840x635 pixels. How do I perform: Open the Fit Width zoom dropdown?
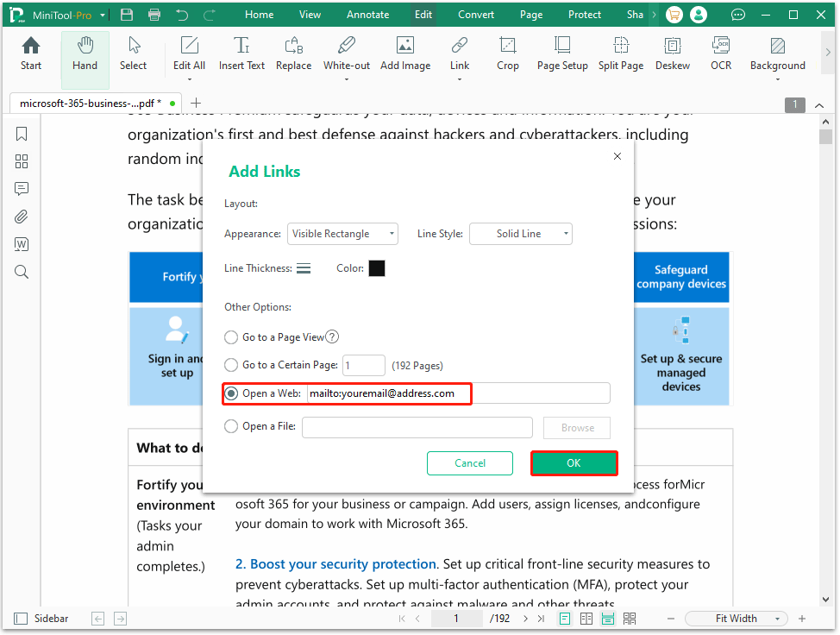coord(736,618)
